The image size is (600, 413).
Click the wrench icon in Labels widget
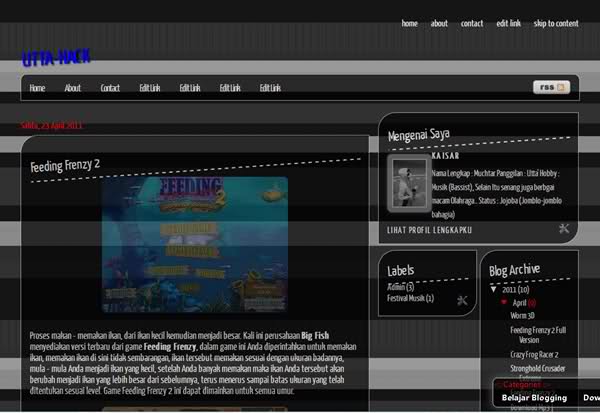click(x=462, y=300)
